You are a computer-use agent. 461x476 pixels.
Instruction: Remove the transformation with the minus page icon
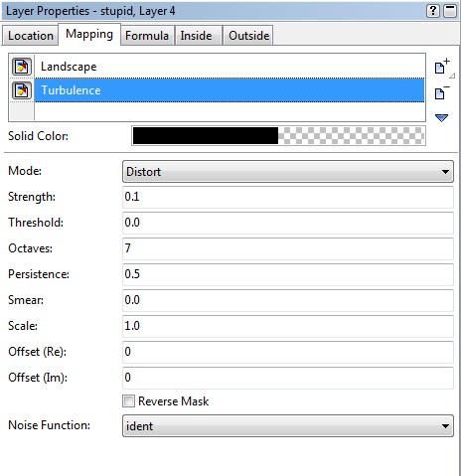pyautogui.click(x=442, y=92)
